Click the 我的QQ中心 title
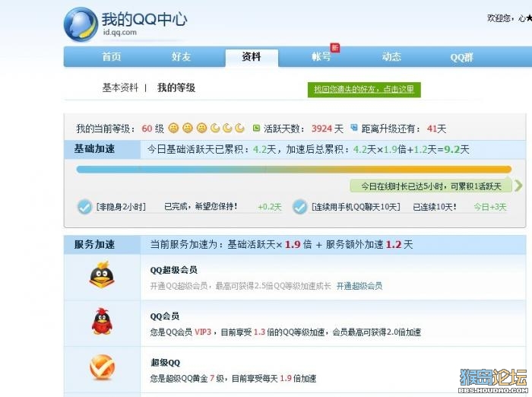Image resolution: width=532 pixels, height=397 pixels. (x=144, y=19)
